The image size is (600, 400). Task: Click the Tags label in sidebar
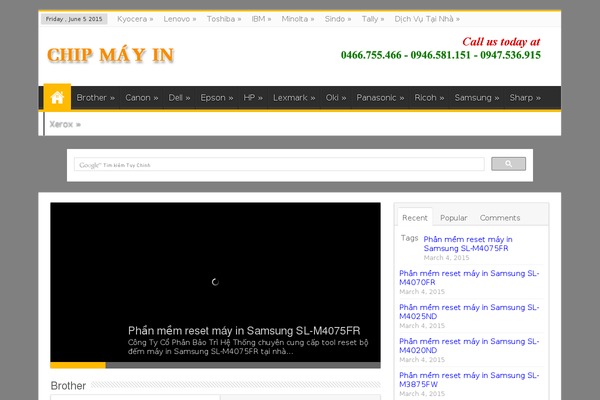(x=409, y=238)
